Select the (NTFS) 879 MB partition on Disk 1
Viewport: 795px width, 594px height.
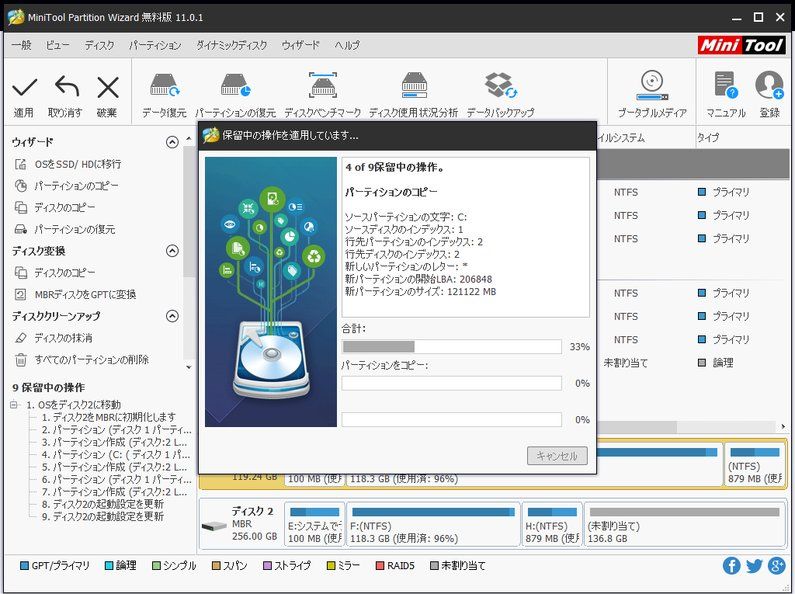[755, 465]
